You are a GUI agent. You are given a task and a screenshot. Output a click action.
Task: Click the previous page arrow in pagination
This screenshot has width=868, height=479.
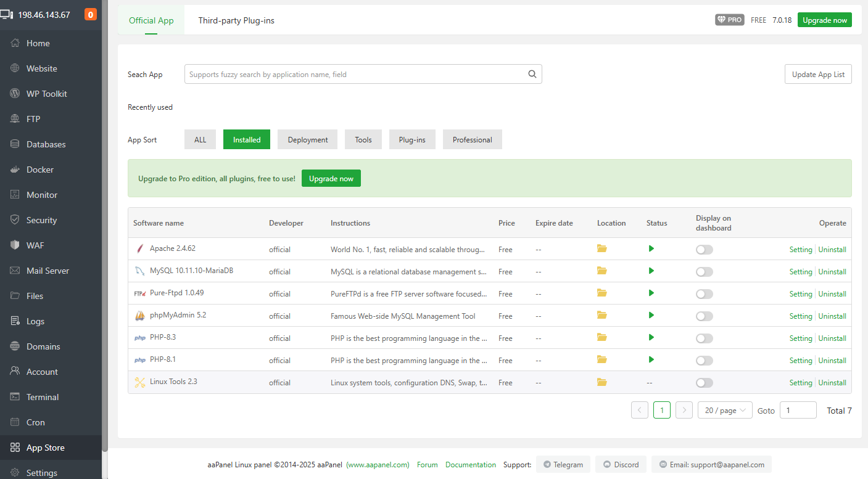640,411
